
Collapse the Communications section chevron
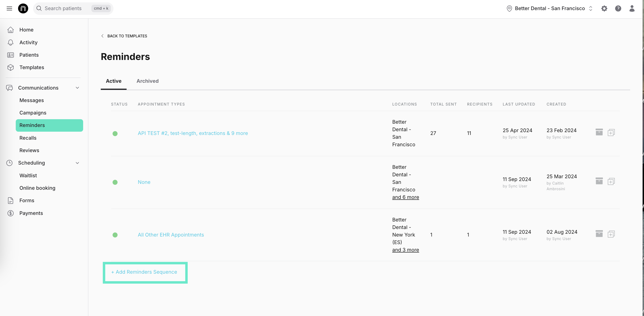[x=77, y=88]
